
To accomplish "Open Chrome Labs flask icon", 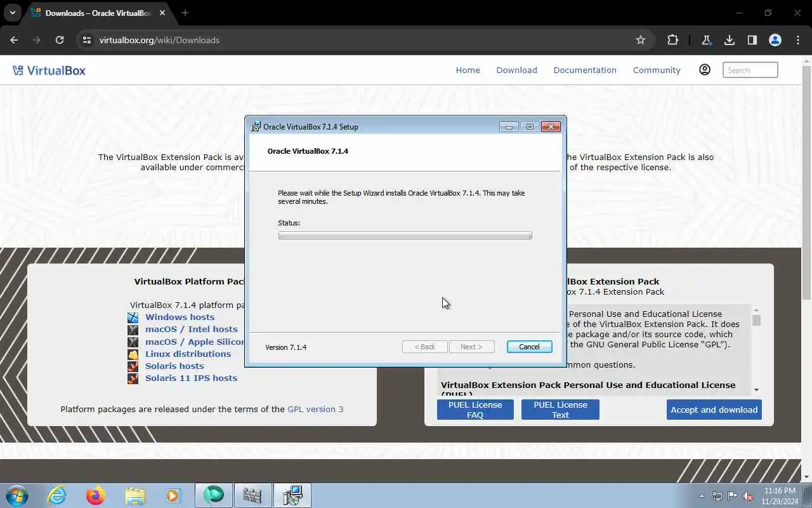I will [x=706, y=40].
